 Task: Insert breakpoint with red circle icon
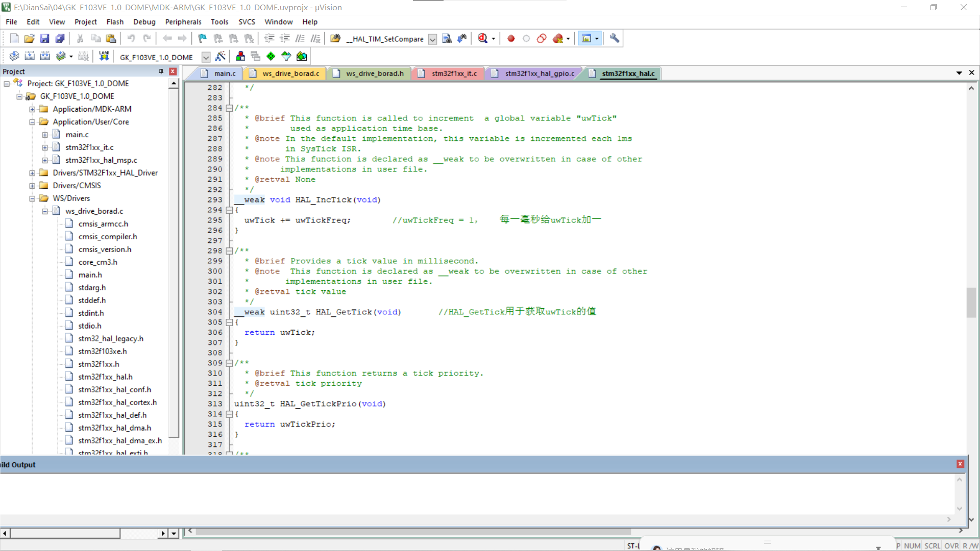511,38
